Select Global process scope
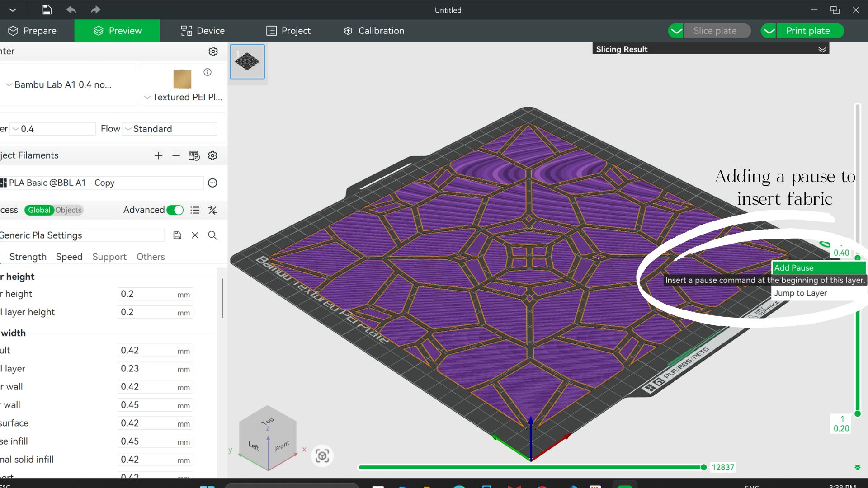Viewport: 868px width, 488px height. (39, 210)
